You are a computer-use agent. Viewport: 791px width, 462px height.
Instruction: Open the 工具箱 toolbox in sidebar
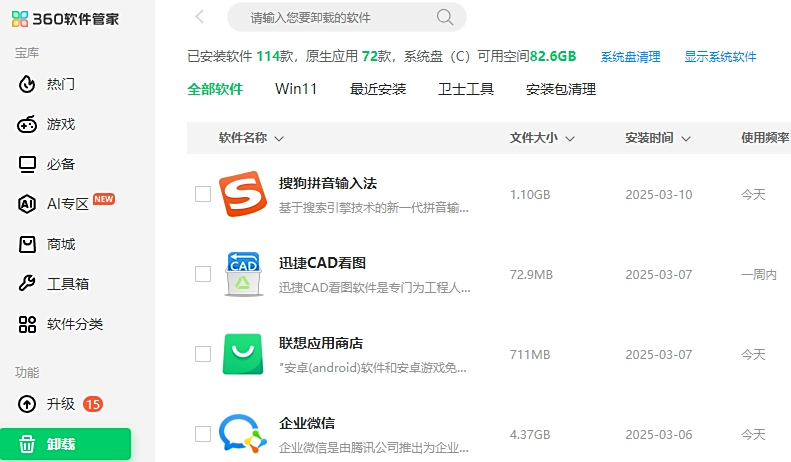[67, 284]
